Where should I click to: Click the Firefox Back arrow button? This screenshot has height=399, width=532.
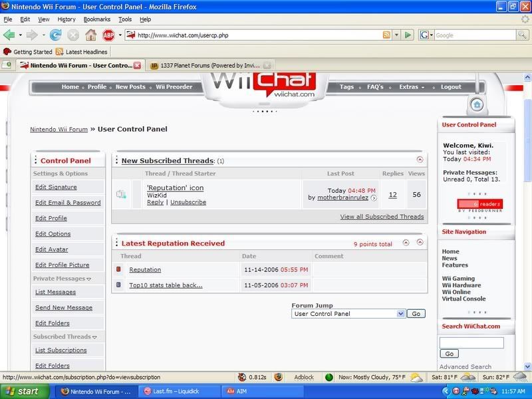click(x=9, y=35)
